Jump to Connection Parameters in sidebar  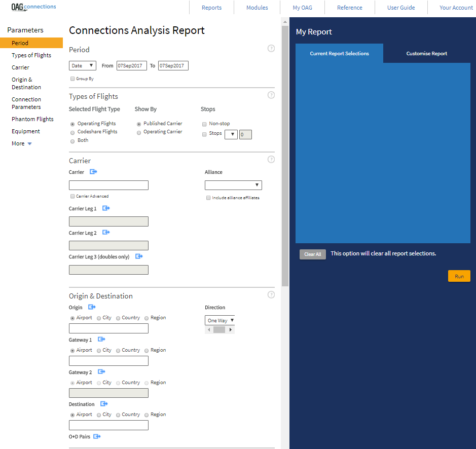coord(26,103)
